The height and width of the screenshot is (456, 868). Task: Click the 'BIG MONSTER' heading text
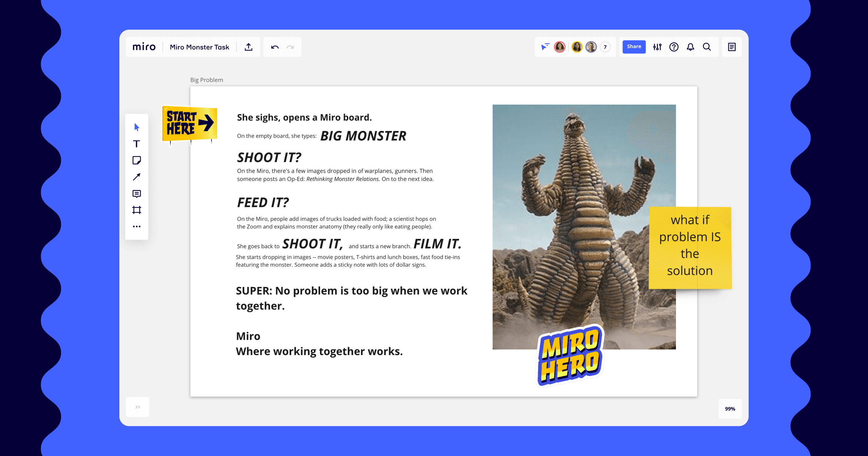click(x=363, y=136)
